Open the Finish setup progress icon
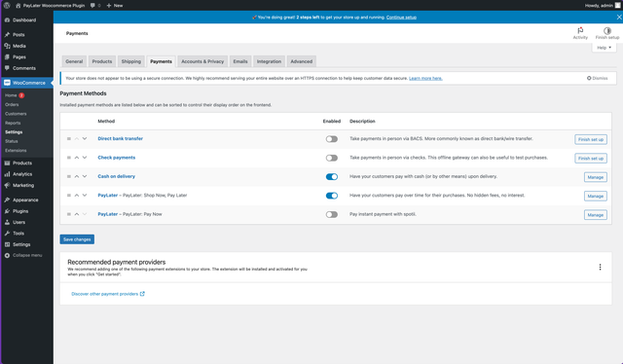This screenshot has width=623, height=364. 606,33
